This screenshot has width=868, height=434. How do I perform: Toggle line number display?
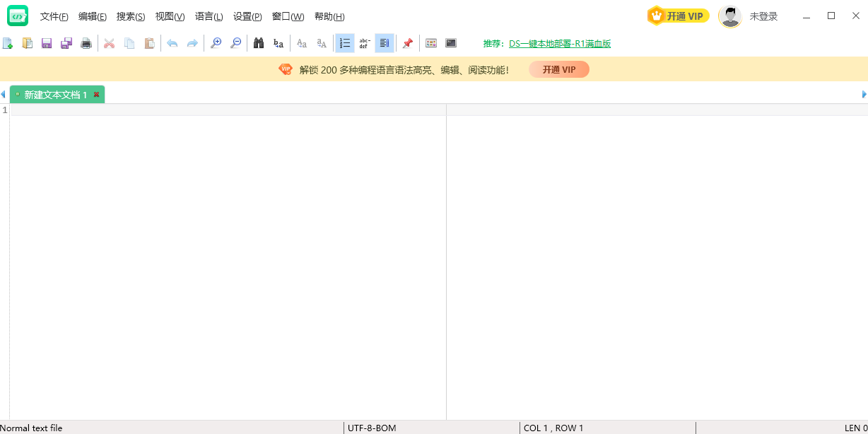(344, 42)
